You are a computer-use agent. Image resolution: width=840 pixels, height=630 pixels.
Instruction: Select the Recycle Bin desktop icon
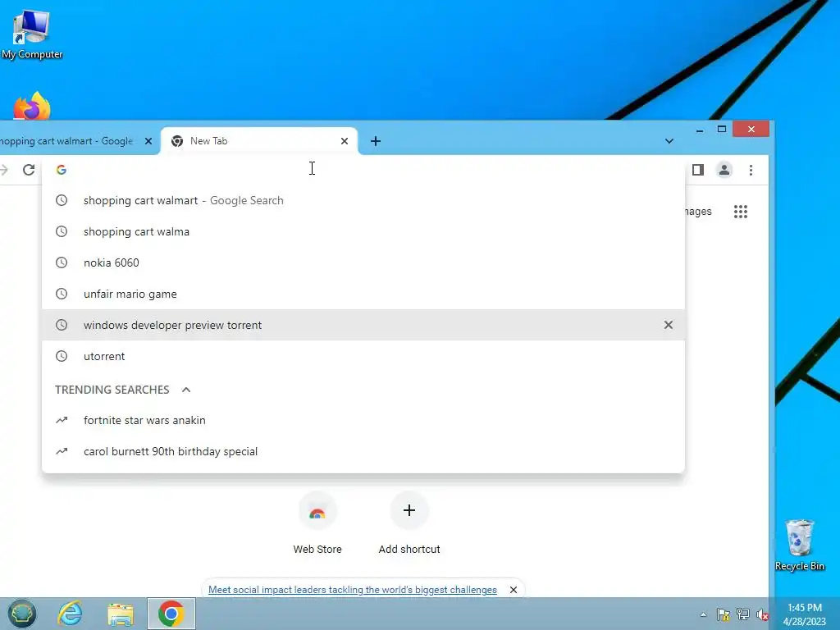point(799,546)
